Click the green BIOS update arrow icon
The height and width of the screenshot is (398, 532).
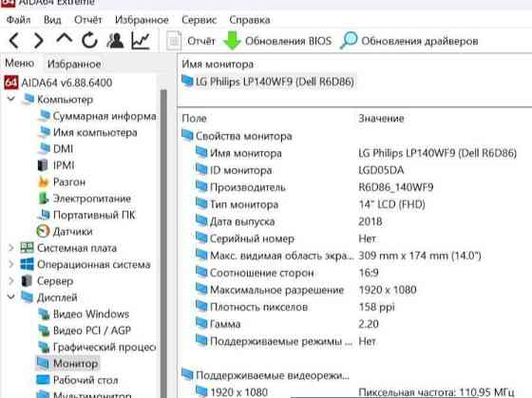coord(232,41)
